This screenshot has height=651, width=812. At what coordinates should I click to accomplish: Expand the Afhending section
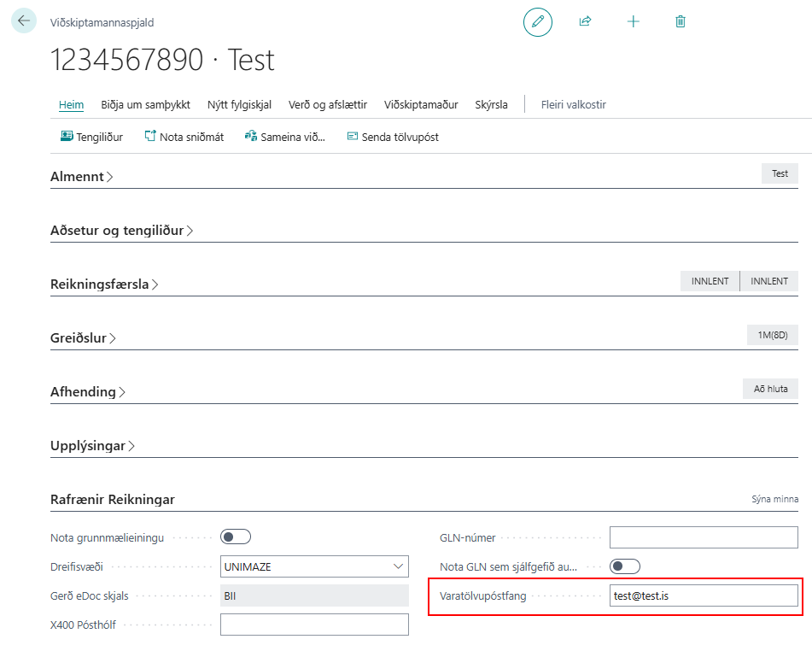pos(87,392)
